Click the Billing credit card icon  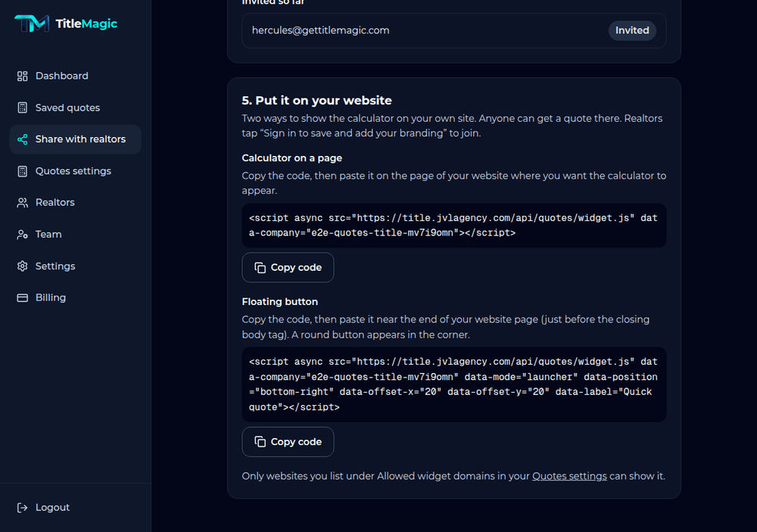(22, 298)
